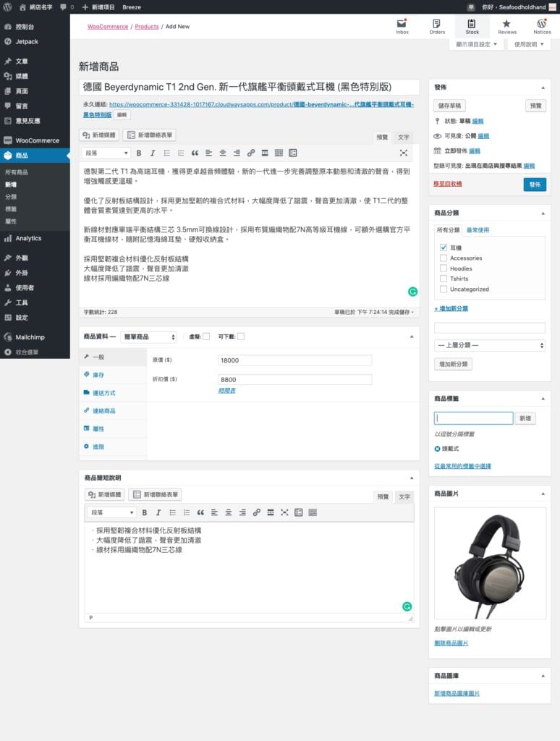Screen dimensions: 560x741
Task: Check the Accessories category
Action: (444, 258)
